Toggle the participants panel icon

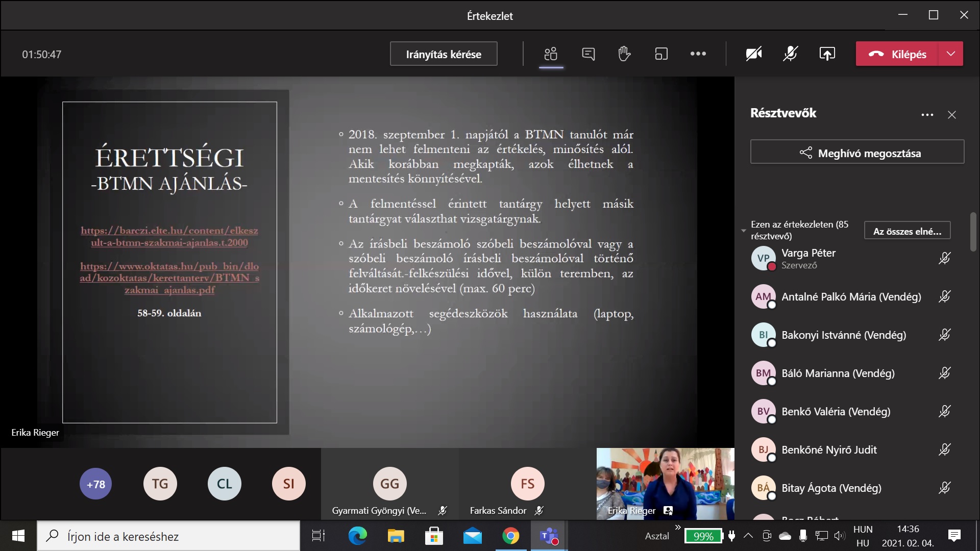coord(551,54)
